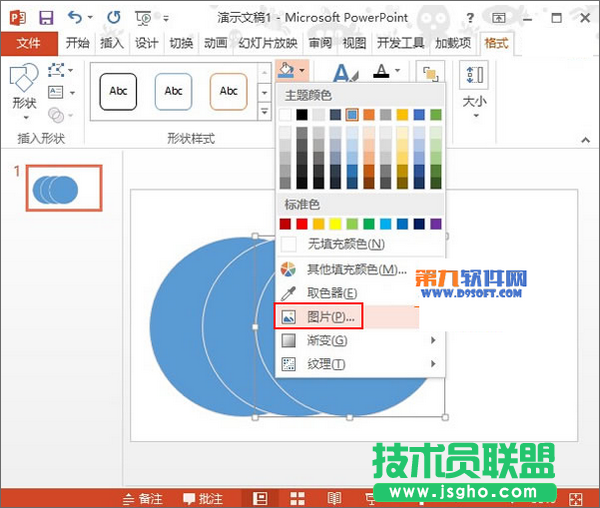Open the ribbon display options icon

coord(499,18)
